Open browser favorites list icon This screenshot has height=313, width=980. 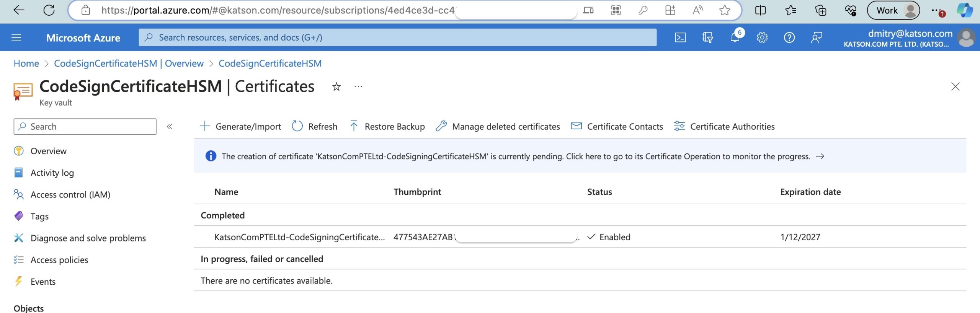(791, 10)
